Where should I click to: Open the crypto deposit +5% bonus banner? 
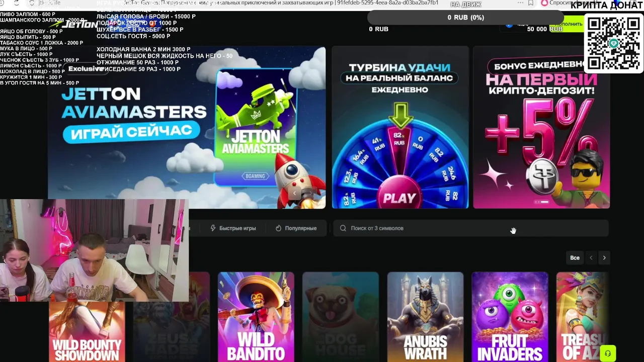(541, 127)
